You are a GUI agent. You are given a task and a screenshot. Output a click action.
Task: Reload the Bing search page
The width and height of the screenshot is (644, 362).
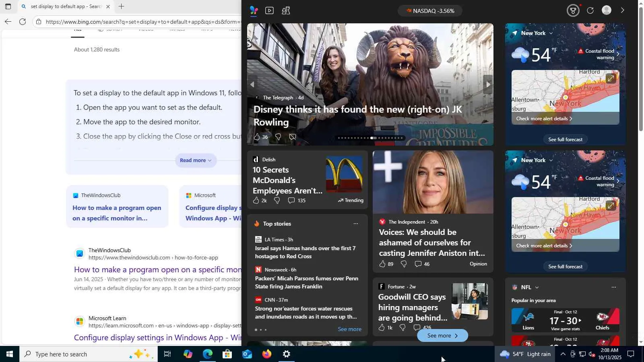[23, 22]
